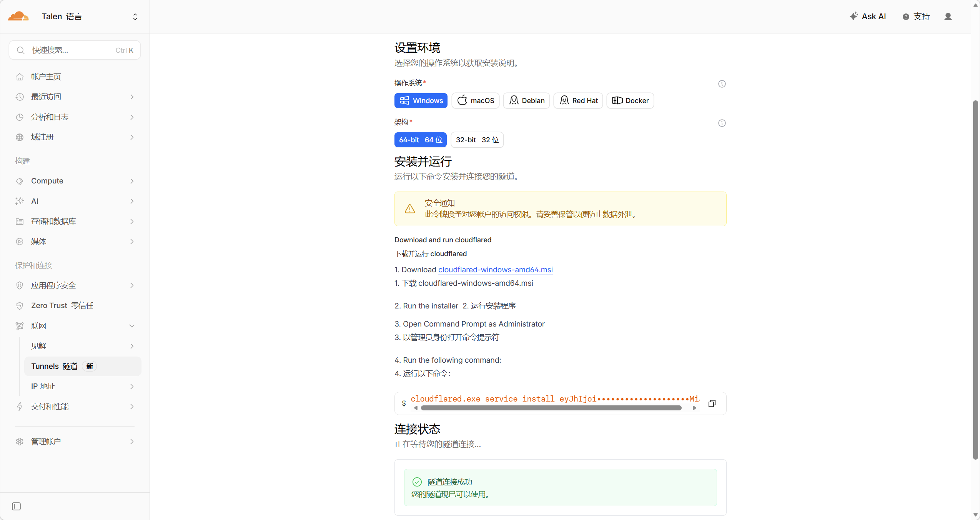Open the Zero Trust 零信任 section

62,305
